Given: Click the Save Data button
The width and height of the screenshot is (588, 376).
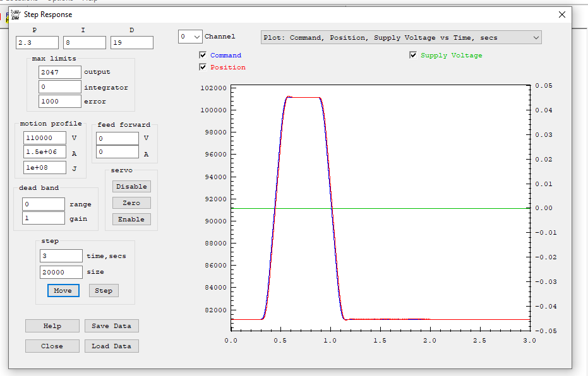Looking at the screenshot, I should (112, 326).
